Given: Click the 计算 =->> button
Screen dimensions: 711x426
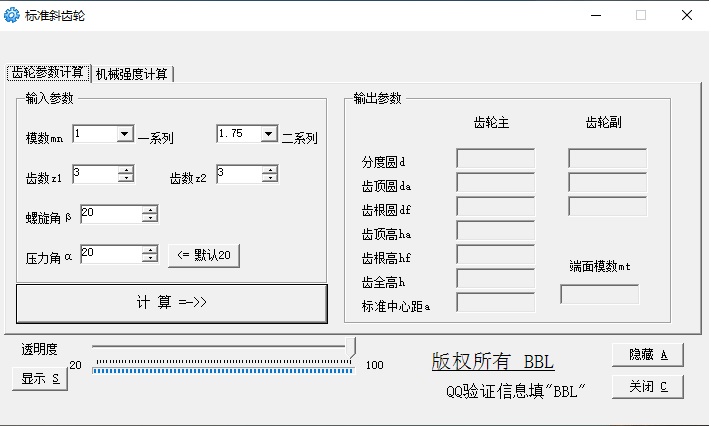Looking at the screenshot, I should pos(171,304).
